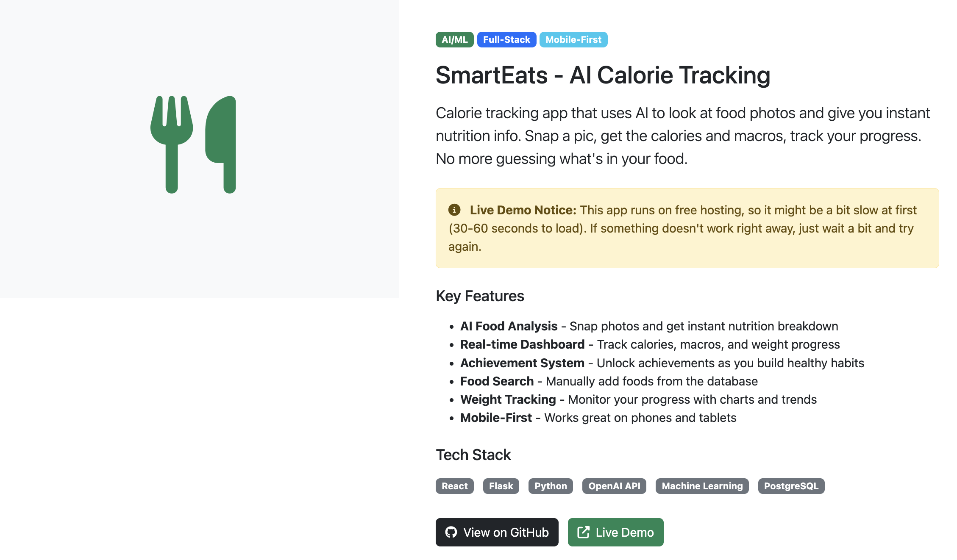
Task: Select the Flask tech tag
Action: pos(501,486)
